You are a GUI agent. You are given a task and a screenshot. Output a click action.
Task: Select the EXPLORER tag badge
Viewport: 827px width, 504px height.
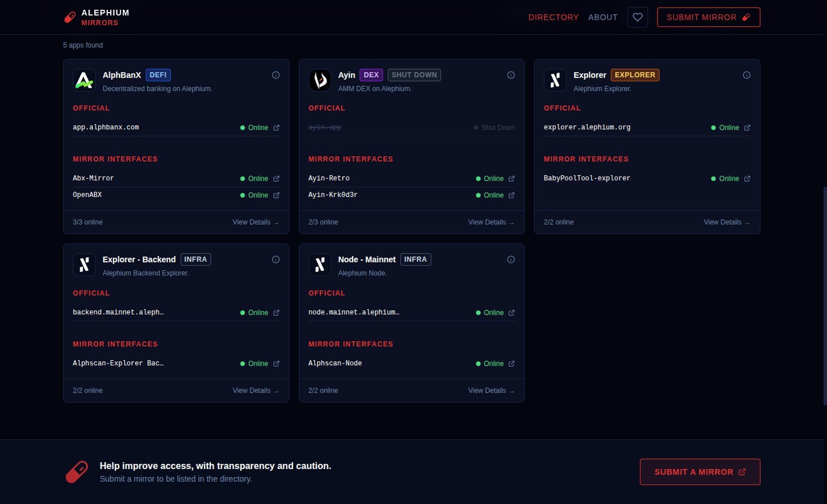[x=635, y=75]
